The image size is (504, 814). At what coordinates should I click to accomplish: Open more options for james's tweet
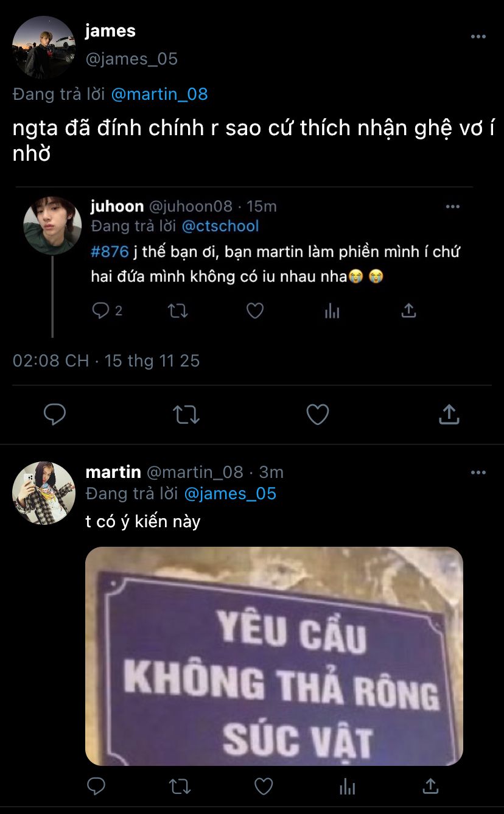point(478,37)
